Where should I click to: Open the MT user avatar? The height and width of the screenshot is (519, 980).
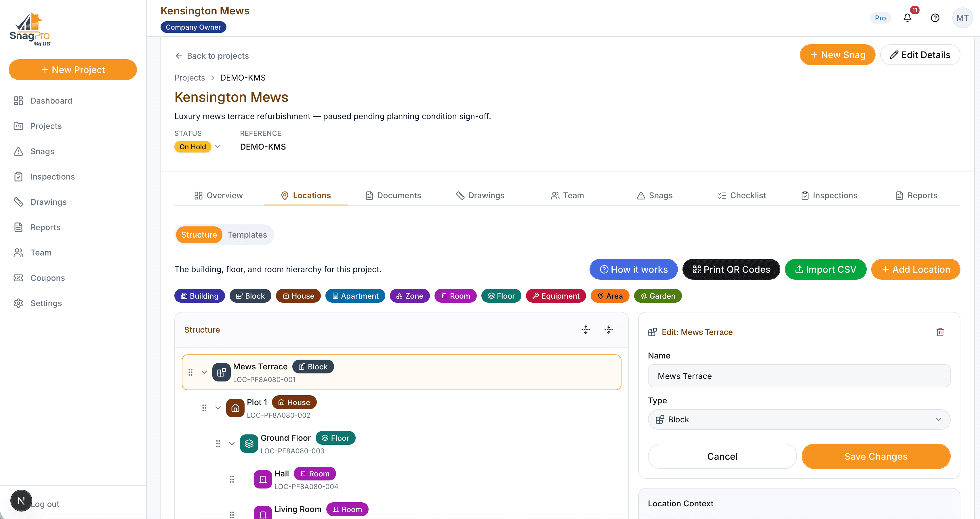point(962,18)
